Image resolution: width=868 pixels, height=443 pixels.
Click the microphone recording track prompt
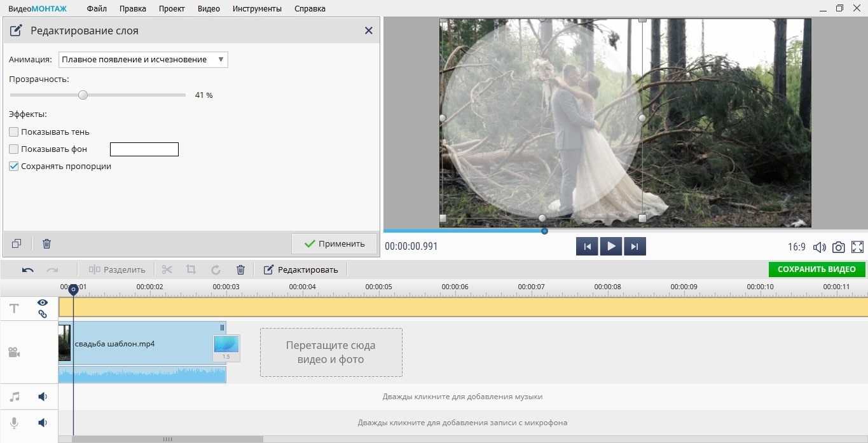click(x=462, y=423)
